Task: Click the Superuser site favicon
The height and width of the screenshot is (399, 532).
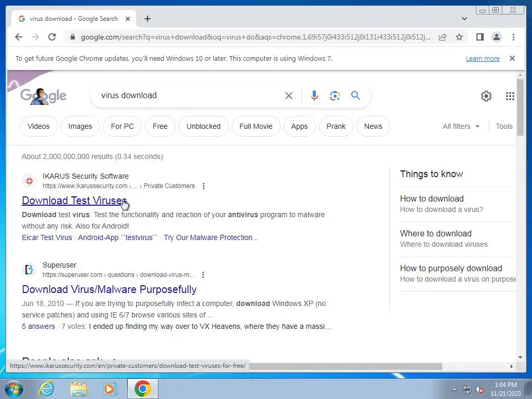Action: point(29,270)
